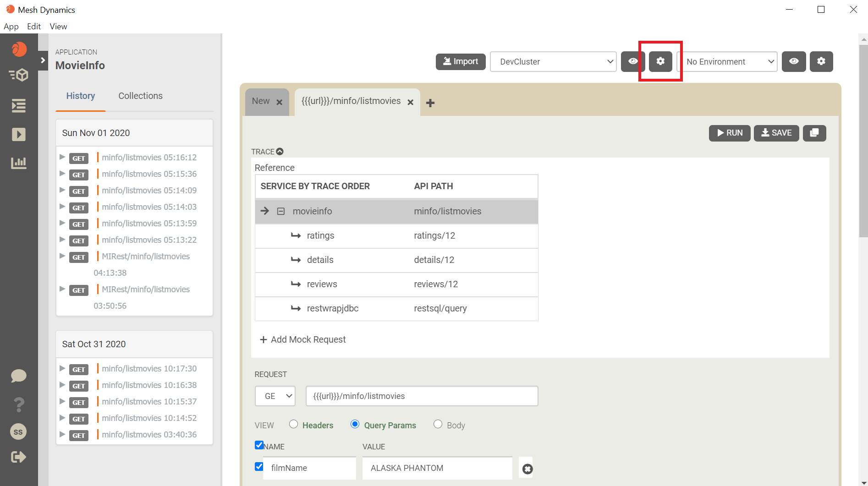Screen dimensions: 868x486
Task: Open the No Environment dropdown
Action: [727, 61]
